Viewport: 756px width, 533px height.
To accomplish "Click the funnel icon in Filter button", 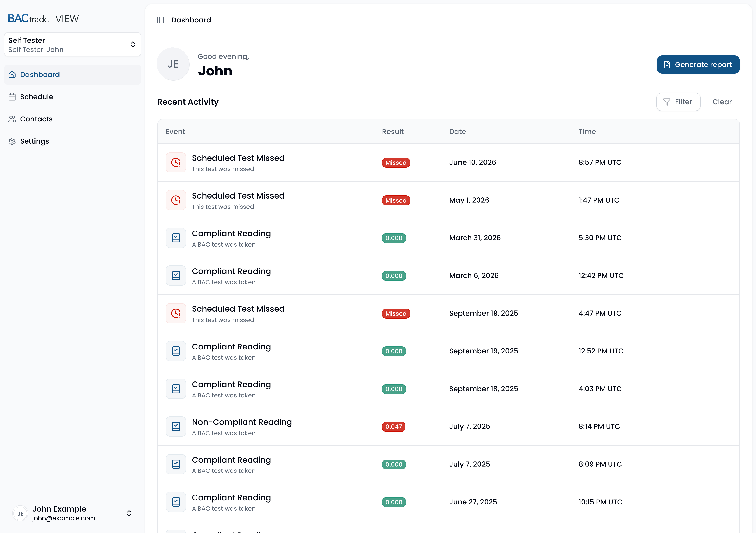I will 667,102.
